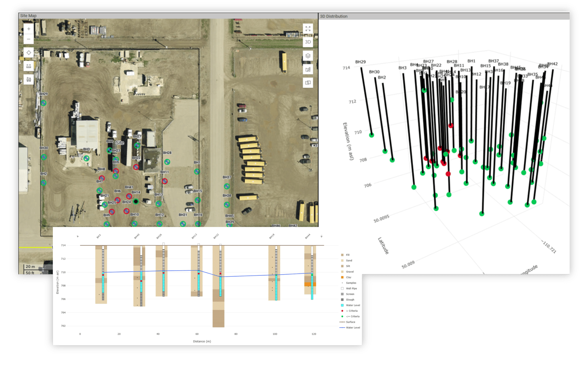Toggle Screen legend entry
The height and width of the screenshot is (368, 588).
(350, 294)
